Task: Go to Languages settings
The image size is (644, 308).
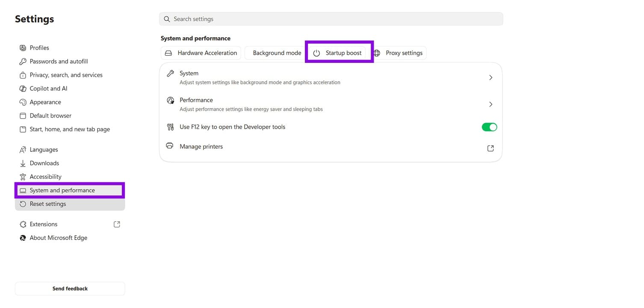Action: click(x=70, y=150)
